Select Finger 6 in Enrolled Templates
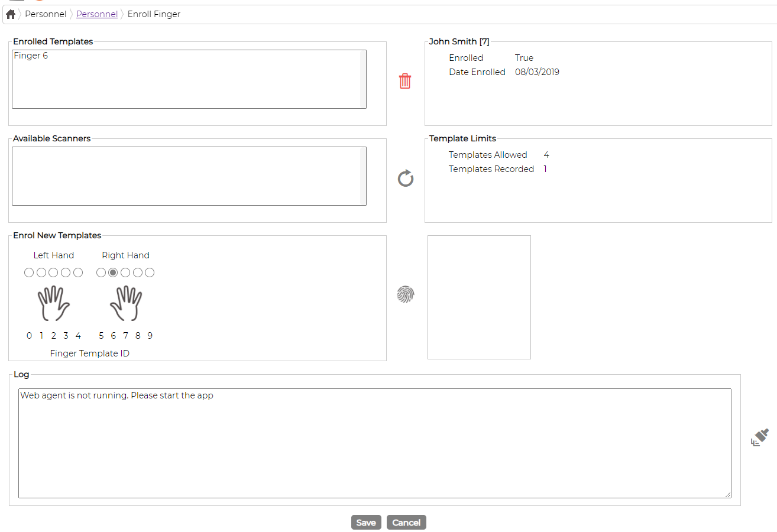 [x=31, y=56]
